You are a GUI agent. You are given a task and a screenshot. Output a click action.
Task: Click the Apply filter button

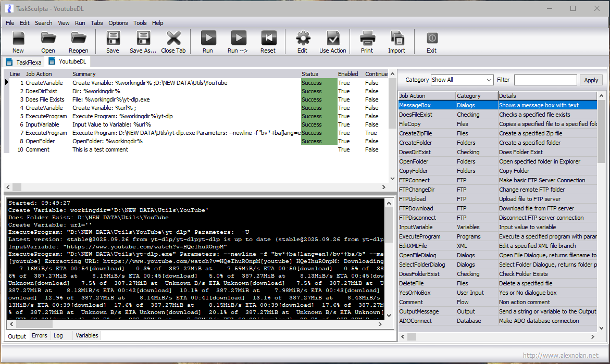click(591, 80)
